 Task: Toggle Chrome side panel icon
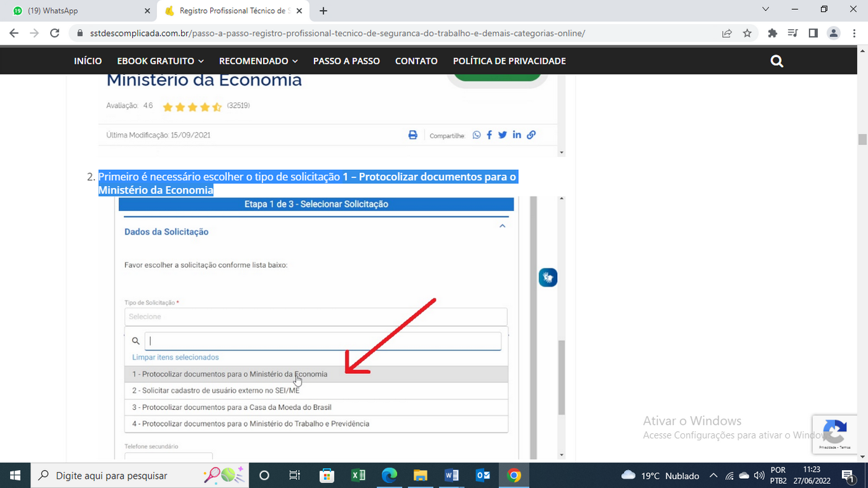[813, 33]
